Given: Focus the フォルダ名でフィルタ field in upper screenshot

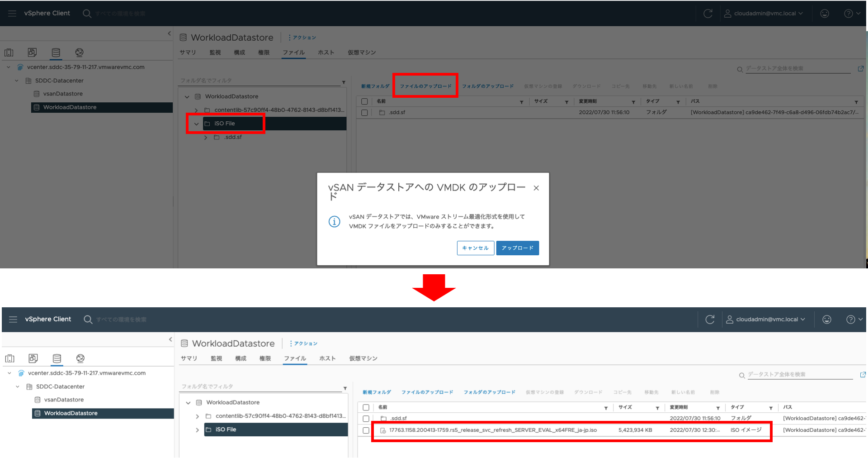Looking at the screenshot, I should coord(260,81).
